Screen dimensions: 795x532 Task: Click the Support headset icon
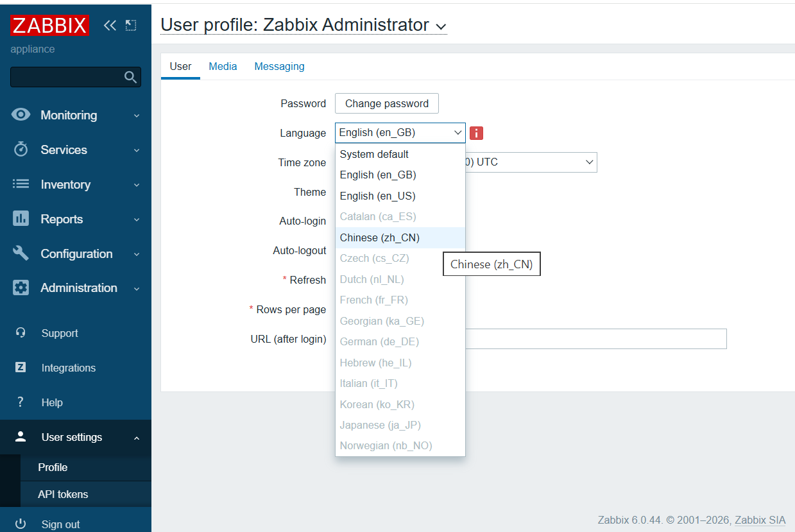click(x=21, y=333)
